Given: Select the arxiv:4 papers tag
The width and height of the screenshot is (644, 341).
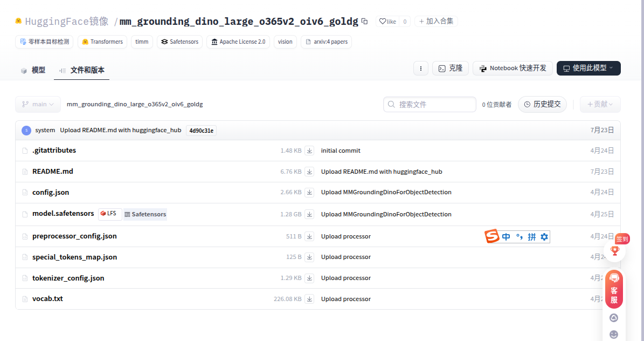Looking at the screenshot, I should pos(326,42).
